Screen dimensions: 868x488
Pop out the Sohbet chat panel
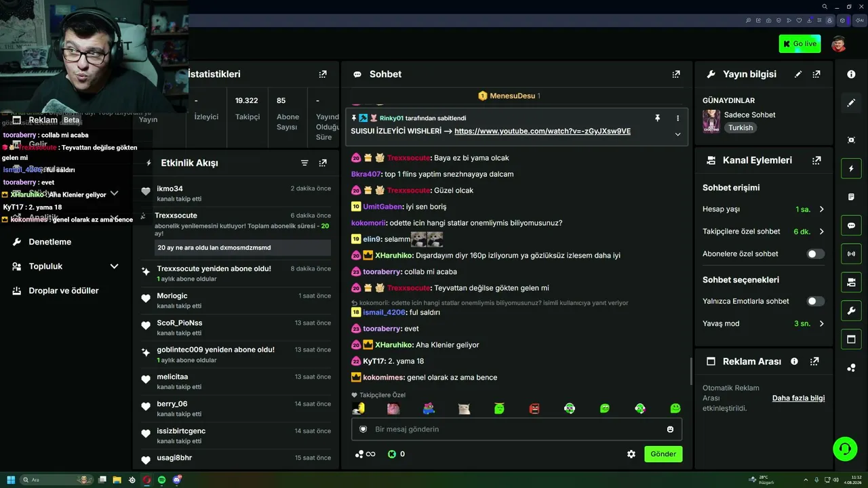[676, 74]
